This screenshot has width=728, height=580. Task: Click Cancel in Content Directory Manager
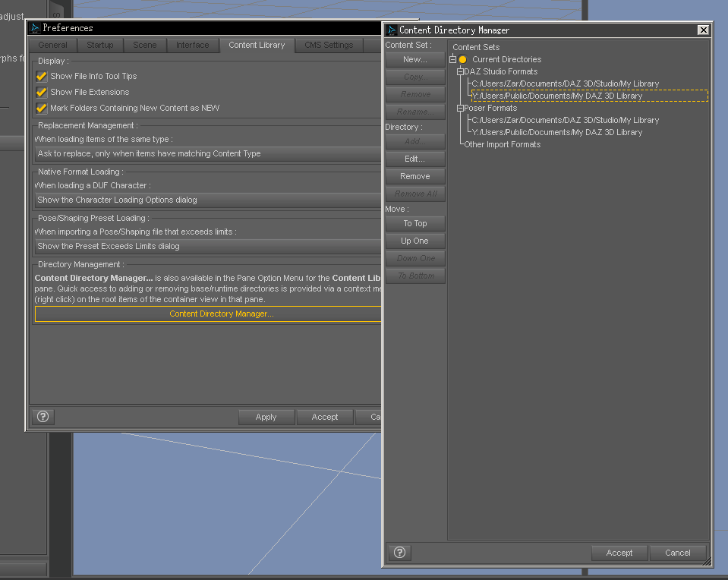(677, 553)
